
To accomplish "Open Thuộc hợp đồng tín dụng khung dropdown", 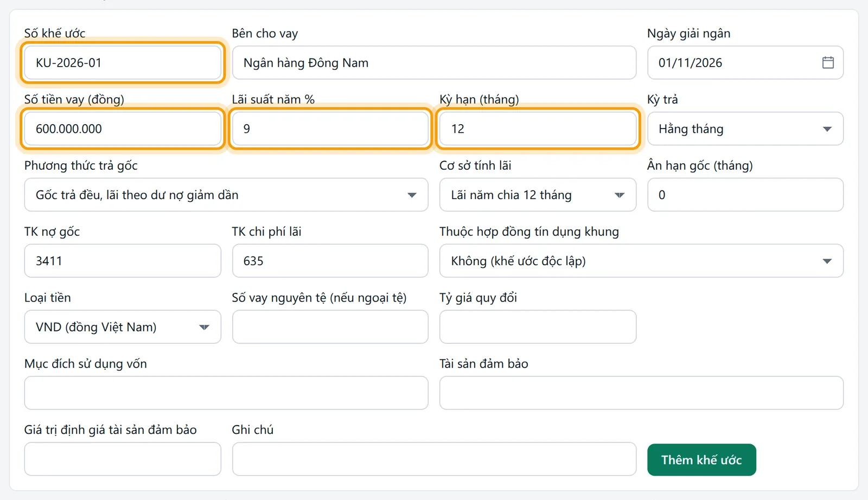I will pyautogui.click(x=641, y=261).
